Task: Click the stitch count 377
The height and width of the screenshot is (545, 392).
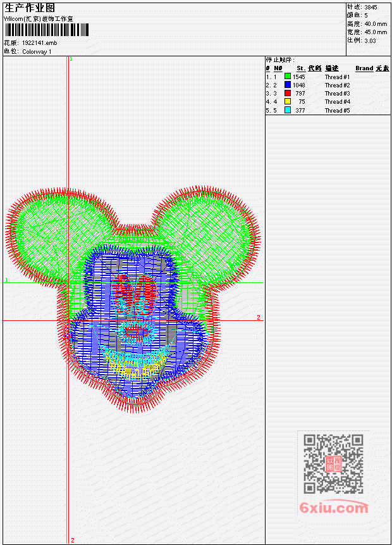Action: [300, 111]
